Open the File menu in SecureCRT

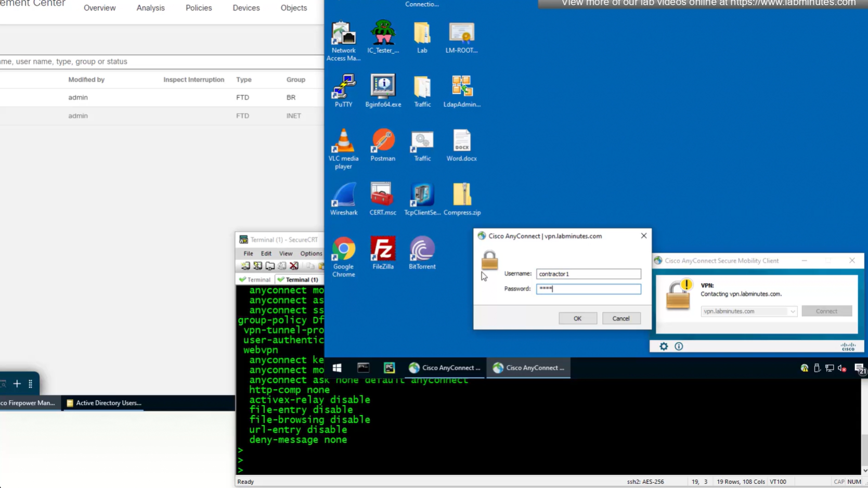tap(248, 253)
